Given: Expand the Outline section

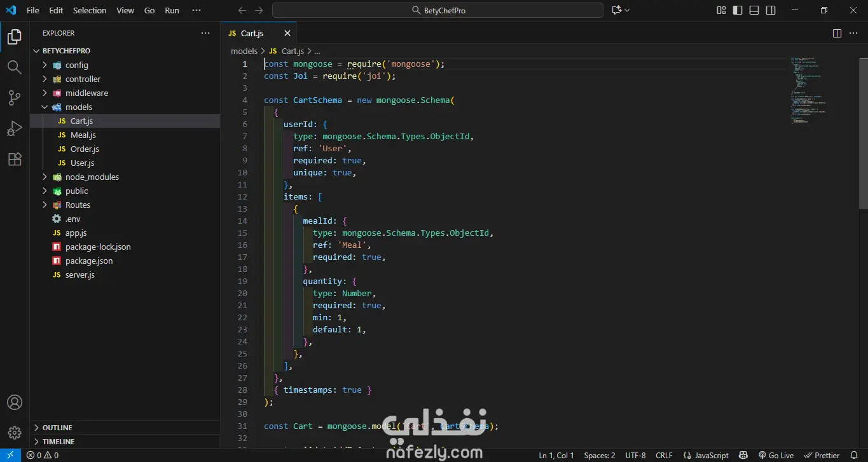Looking at the screenshot, I should click(x=125, y=428).
